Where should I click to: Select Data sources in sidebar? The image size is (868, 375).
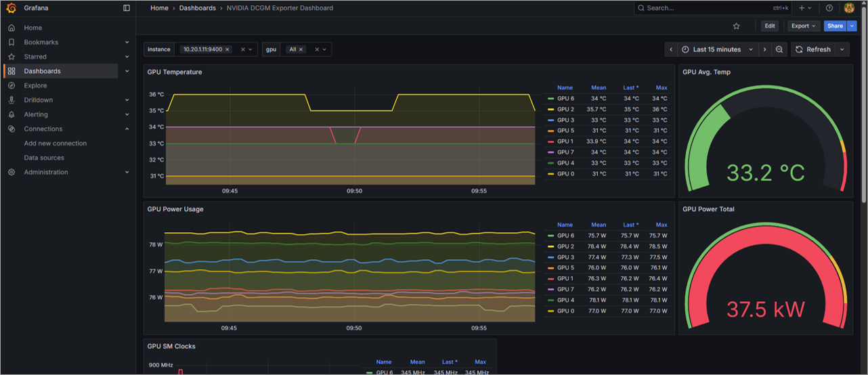[44, 158]
